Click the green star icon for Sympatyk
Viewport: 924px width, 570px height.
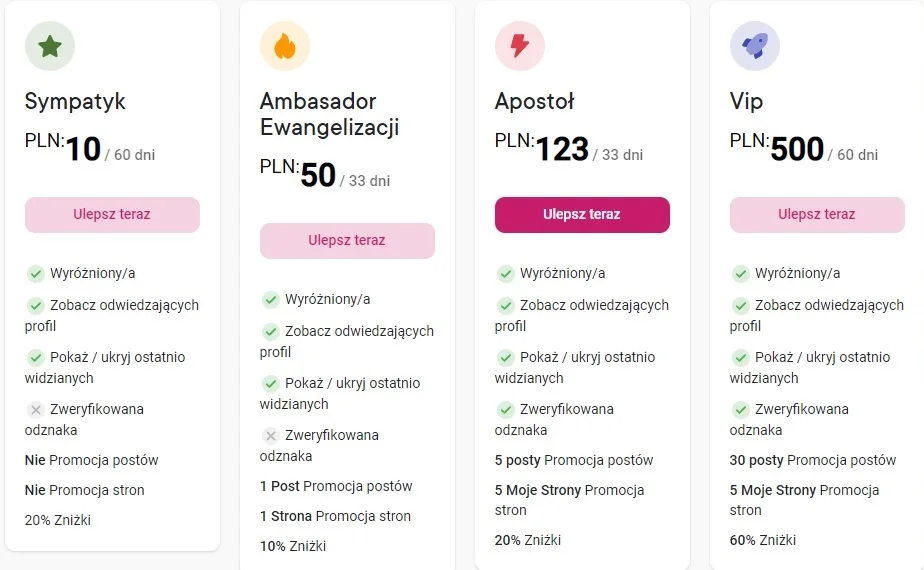click(x=50, y=46)
